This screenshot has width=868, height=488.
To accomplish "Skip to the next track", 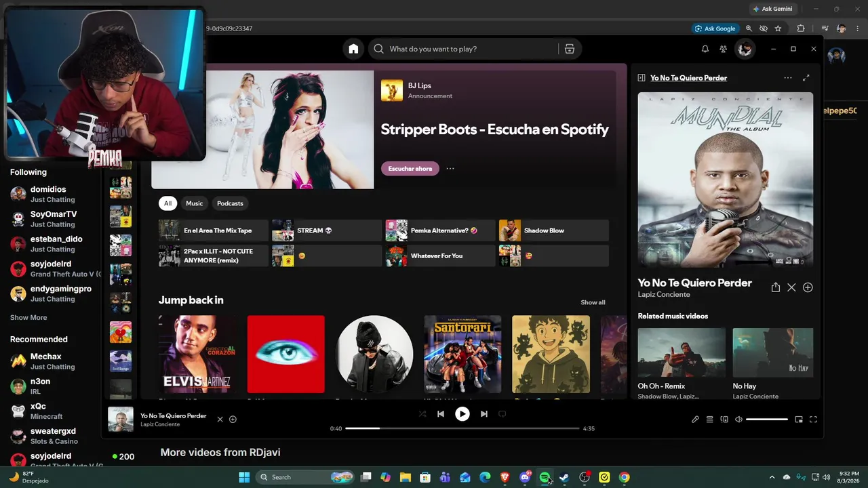I will (484, 414).
